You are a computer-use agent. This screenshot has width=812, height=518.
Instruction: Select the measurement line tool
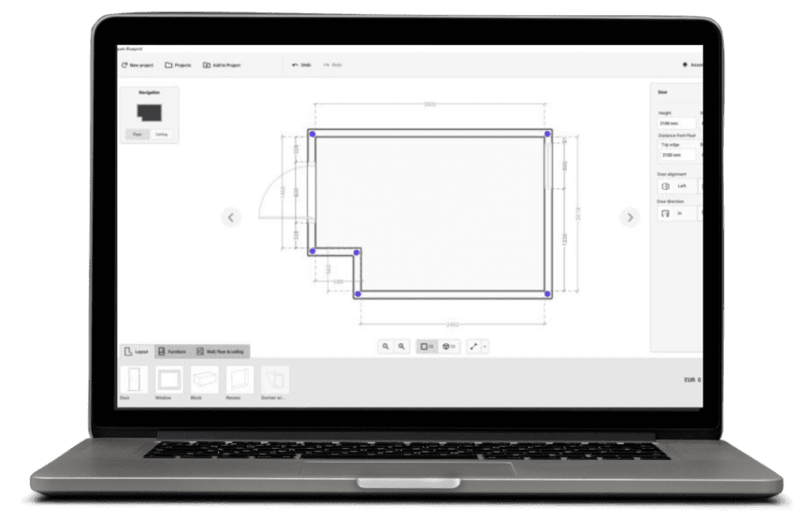click(474, 347)
